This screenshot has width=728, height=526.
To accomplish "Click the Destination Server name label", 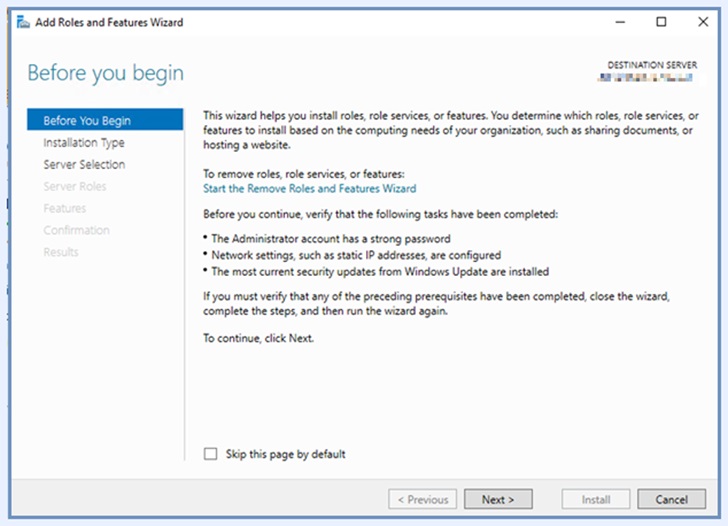I will (x=654, y=77).
